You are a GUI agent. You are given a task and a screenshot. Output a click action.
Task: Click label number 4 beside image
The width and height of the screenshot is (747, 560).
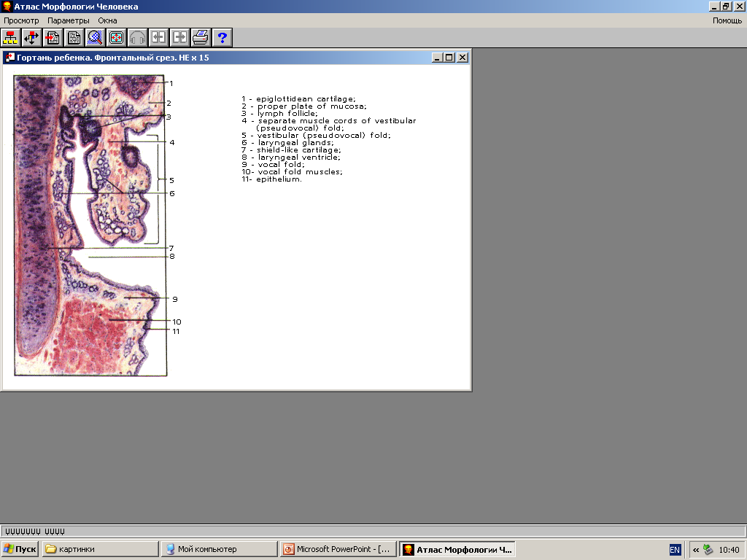[x=172, y=142]
